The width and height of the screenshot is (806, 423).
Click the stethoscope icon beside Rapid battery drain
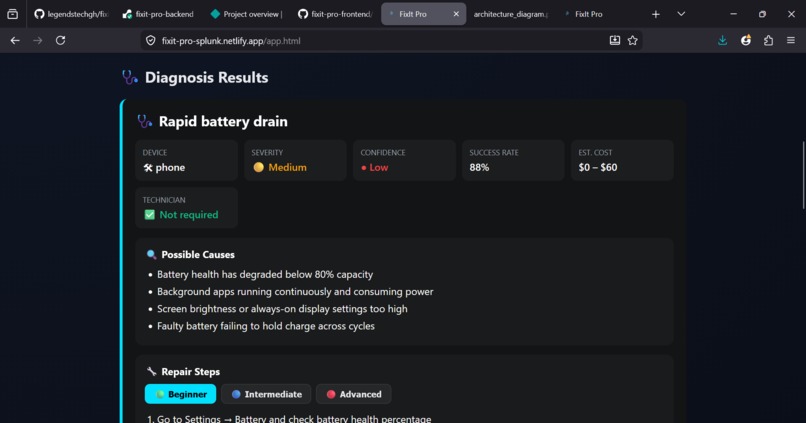(x=144, y=122)
